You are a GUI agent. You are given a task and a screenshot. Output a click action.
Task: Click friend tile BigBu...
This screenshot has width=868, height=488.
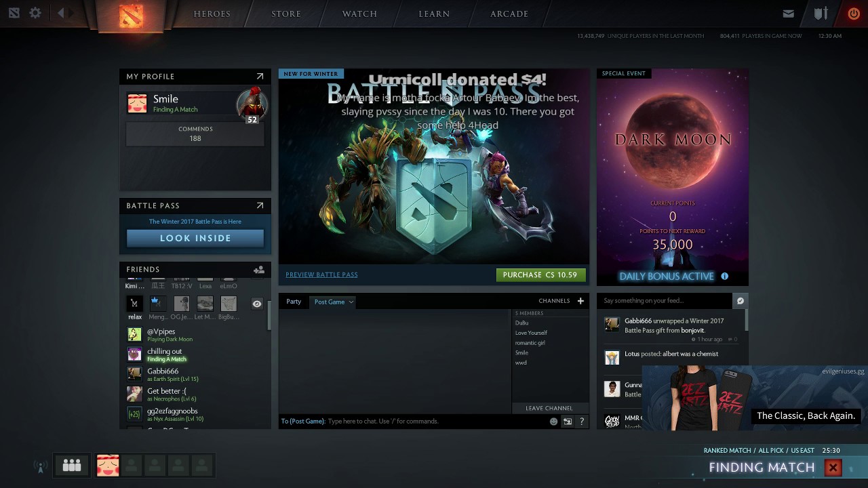click(229, 307)
